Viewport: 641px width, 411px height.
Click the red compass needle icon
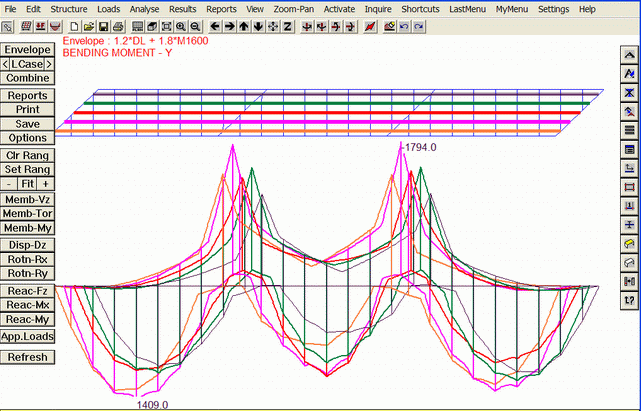(370, 27)
